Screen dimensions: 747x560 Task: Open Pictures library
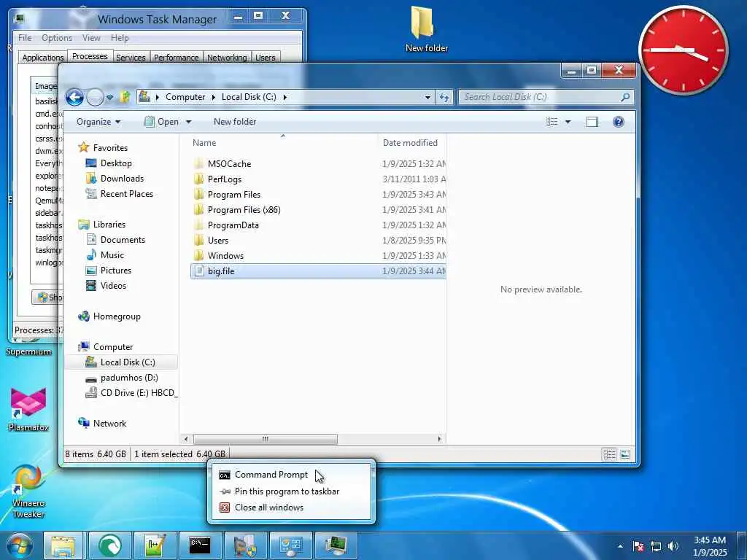click(x=116, y=270)
